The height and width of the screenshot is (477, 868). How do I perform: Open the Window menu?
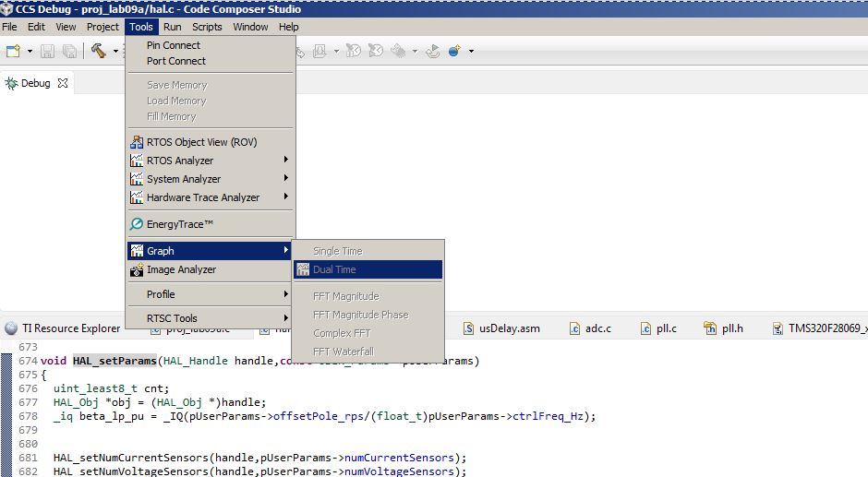coord(250,27)
